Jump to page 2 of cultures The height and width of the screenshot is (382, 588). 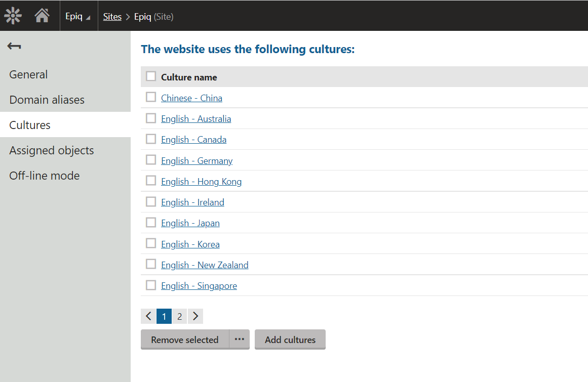pos(179,316)
